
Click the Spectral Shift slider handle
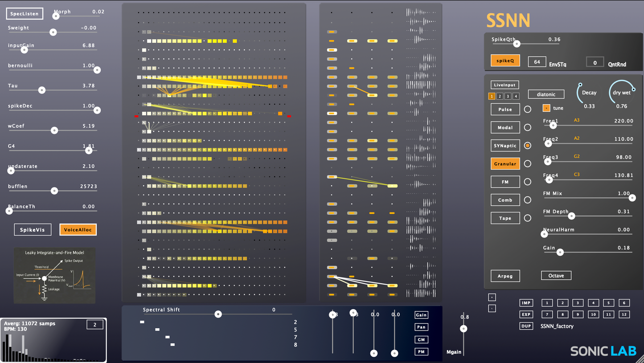tap(218, 314)
